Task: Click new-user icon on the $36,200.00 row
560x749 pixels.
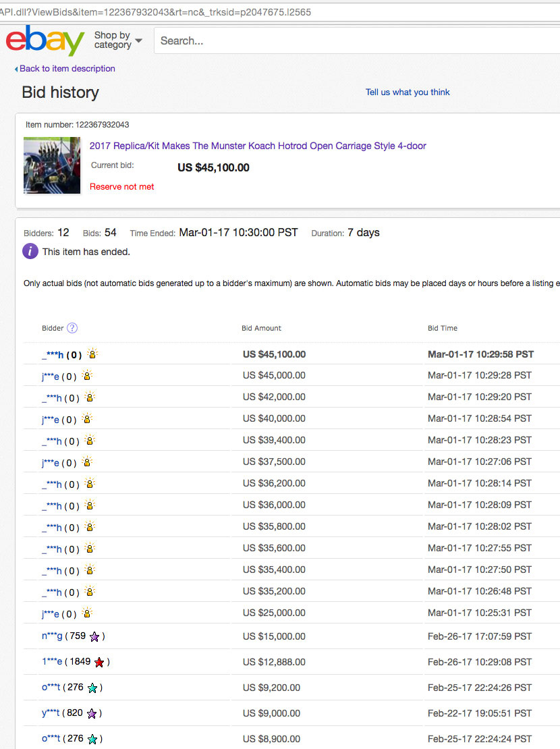Action: (89, 483)
